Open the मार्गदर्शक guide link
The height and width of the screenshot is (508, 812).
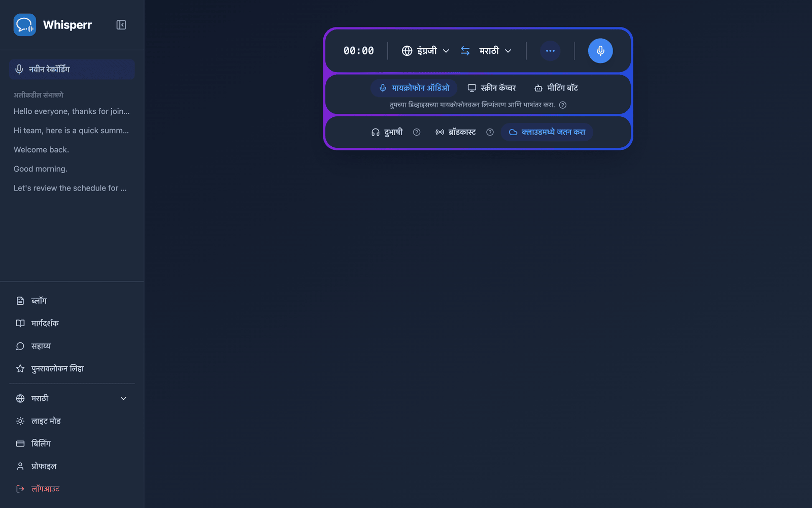tap(72, 323)
